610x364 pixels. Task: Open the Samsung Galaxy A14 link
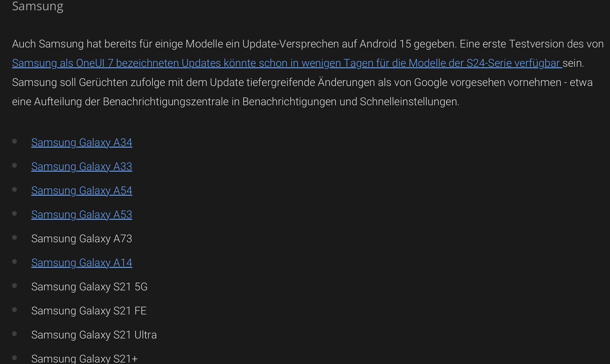(82, 263)
